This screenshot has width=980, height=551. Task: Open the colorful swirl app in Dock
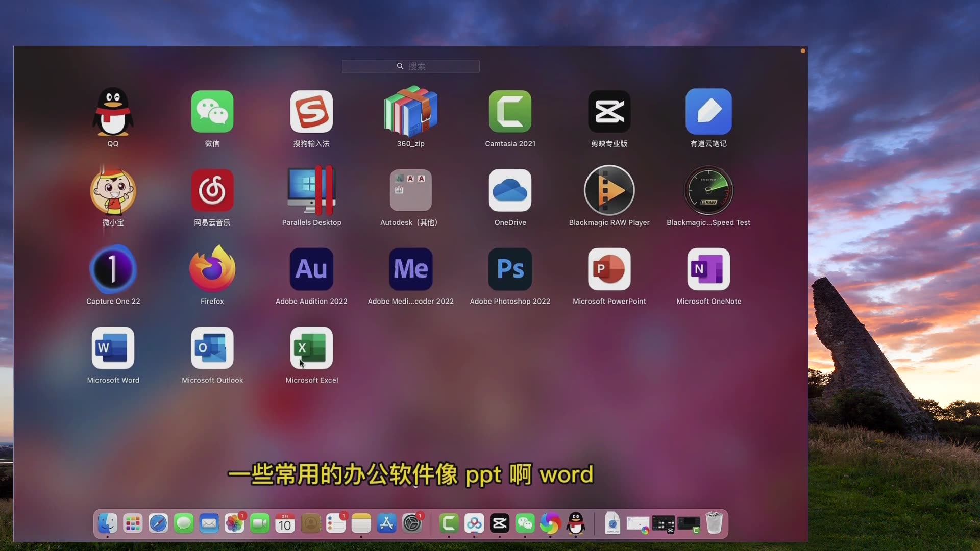tap(550, 523)
